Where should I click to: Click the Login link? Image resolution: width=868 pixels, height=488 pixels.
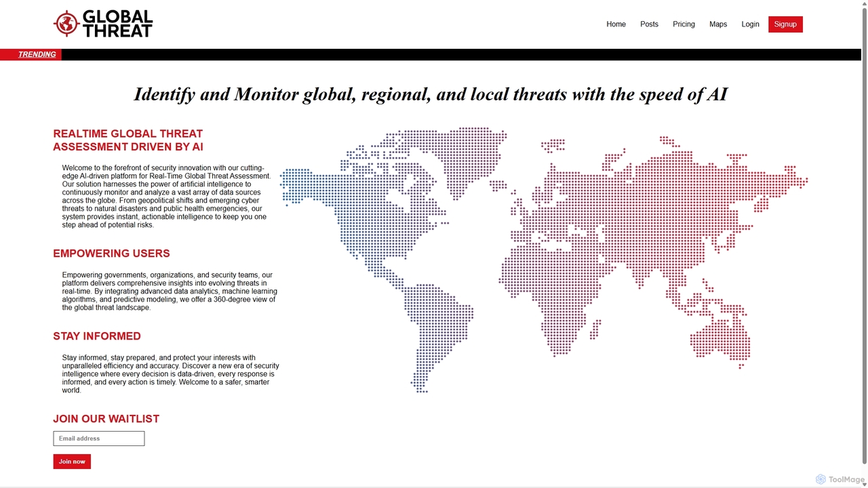pyautogui.click(x=750, y=24)
